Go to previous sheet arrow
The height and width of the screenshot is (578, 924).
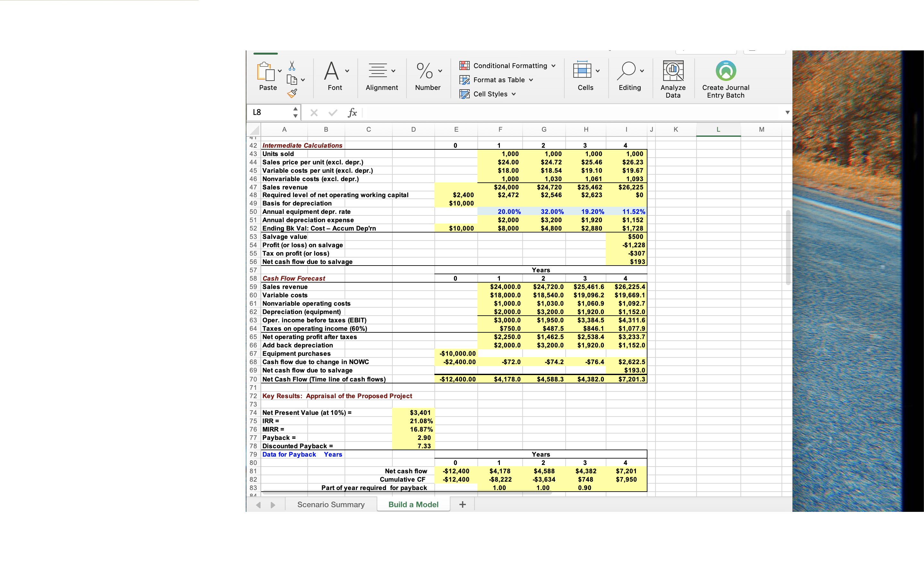point(259,504)
